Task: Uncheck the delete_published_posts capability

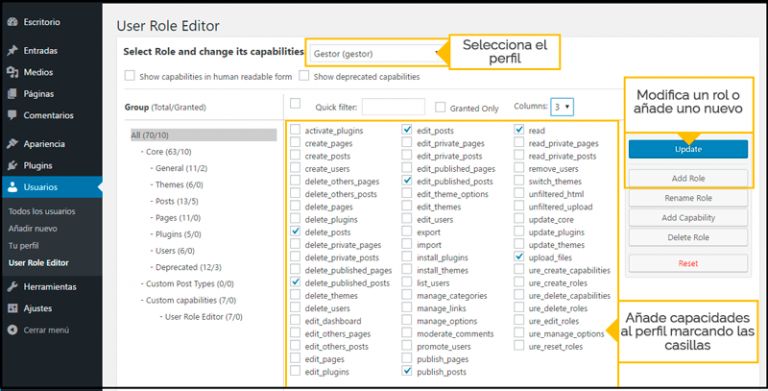Action: coord(295,282)
